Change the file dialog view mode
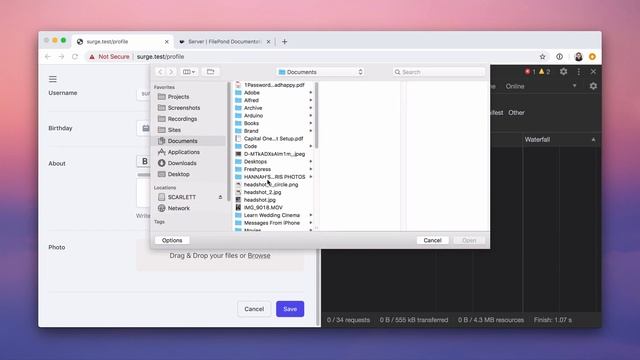This screenshot has height=360, width=640. (189, 72)
